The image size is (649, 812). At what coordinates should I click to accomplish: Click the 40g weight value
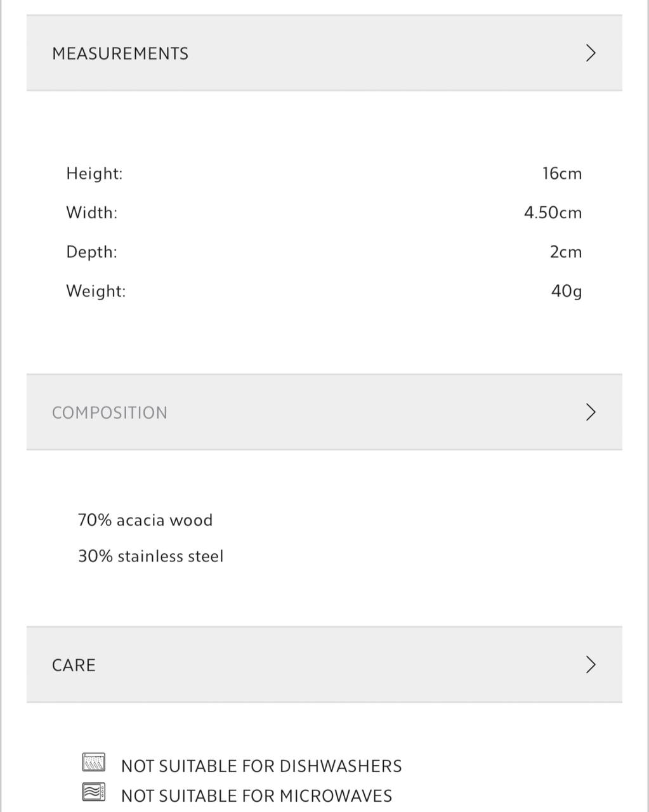566,292
